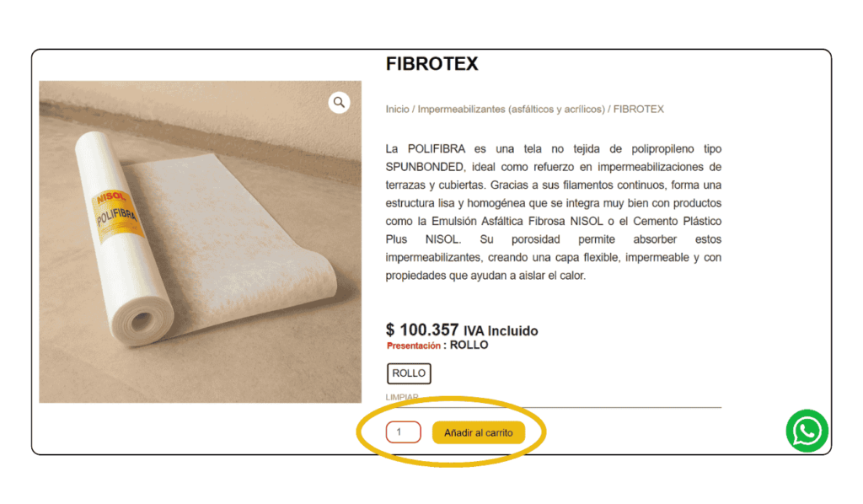Click the LIMPIAR link to clear selection
This screenshot has height=504, width=863.
tap(402, 397)
